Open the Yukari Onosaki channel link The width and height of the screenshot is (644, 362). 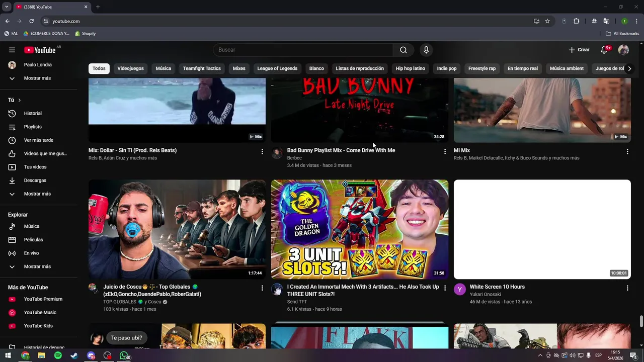pyautogui.click(x=485, y=295)
